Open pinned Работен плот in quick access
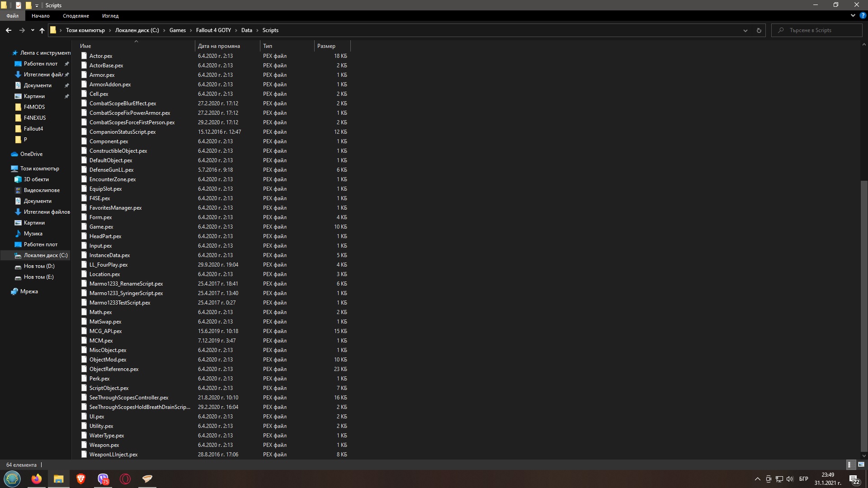The width and height of the screenshot is (868, 488). pyautogui.click(x=41, y=64)
